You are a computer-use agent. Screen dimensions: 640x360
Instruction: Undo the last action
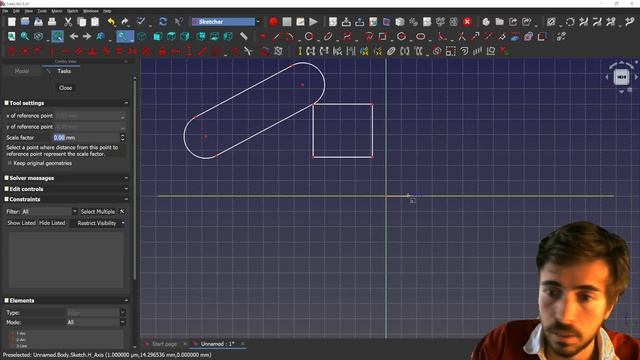point(111,22)
